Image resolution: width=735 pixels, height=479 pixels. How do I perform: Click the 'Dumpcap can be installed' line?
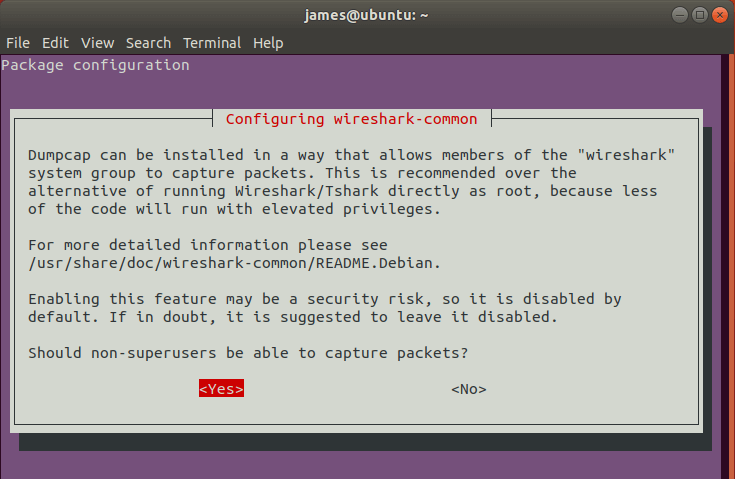pos(352,155)
